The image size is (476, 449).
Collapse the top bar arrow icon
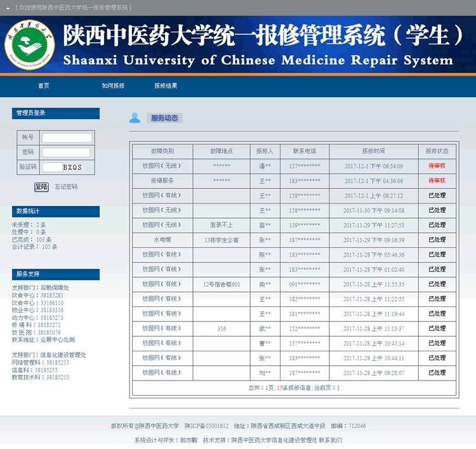pyautogui.click(x=8, y=8)
